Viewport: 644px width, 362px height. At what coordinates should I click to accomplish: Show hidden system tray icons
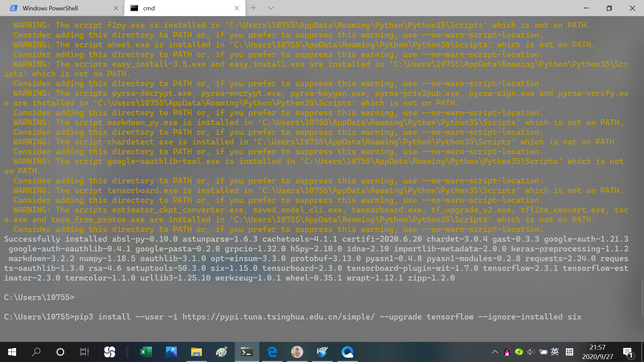coord(495,352)
